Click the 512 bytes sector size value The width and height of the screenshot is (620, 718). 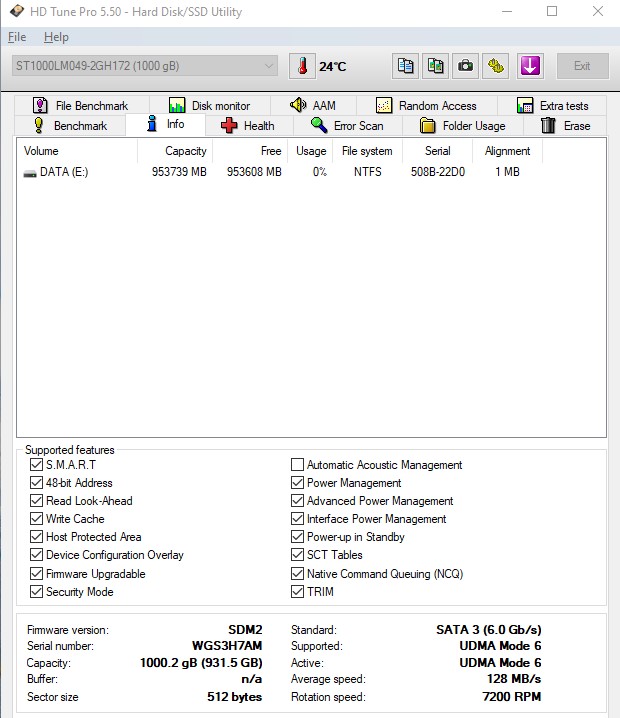tap(234, 697)
